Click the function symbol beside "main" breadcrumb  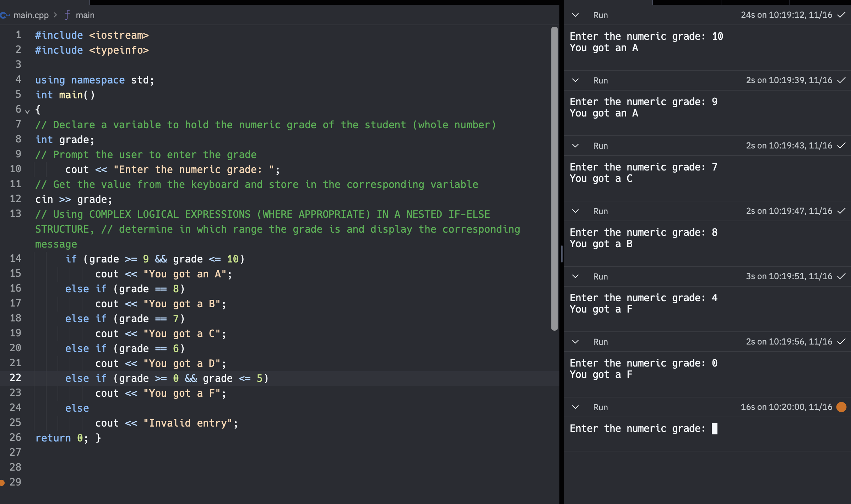67,15
